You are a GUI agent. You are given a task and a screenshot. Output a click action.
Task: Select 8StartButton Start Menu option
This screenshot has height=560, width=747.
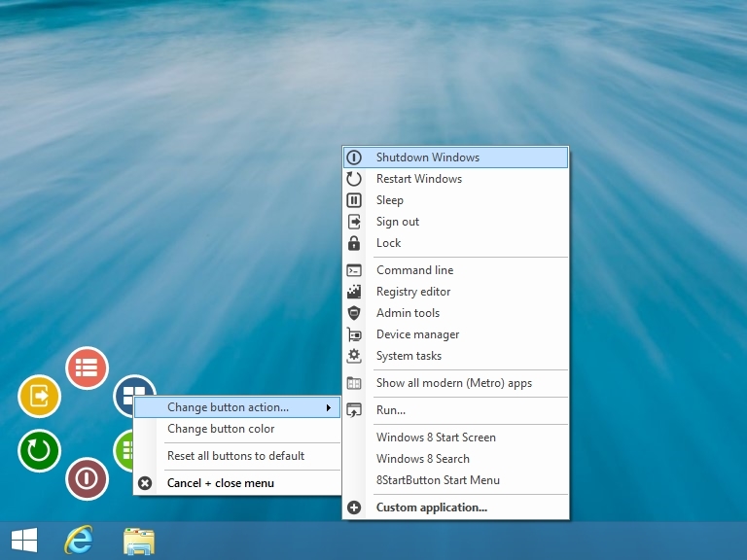(x=455, y=480)
